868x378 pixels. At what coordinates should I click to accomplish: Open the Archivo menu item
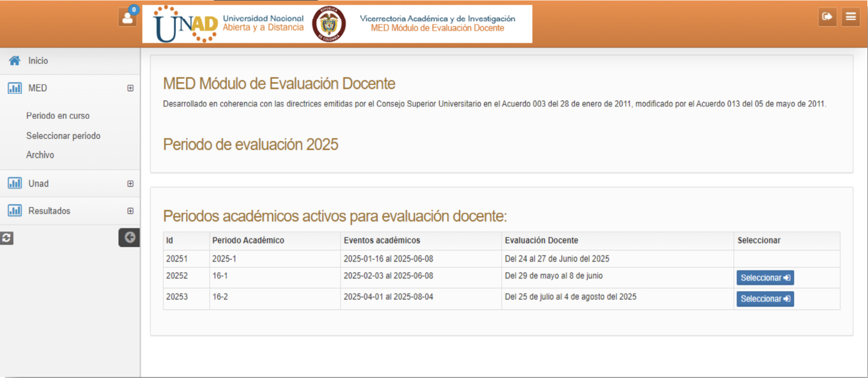(40, 155)
